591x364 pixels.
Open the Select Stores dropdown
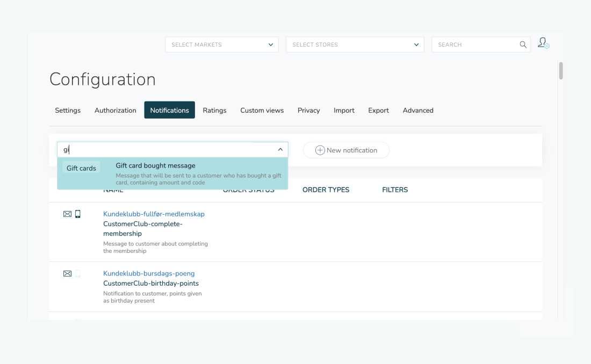tap(355, 45)
